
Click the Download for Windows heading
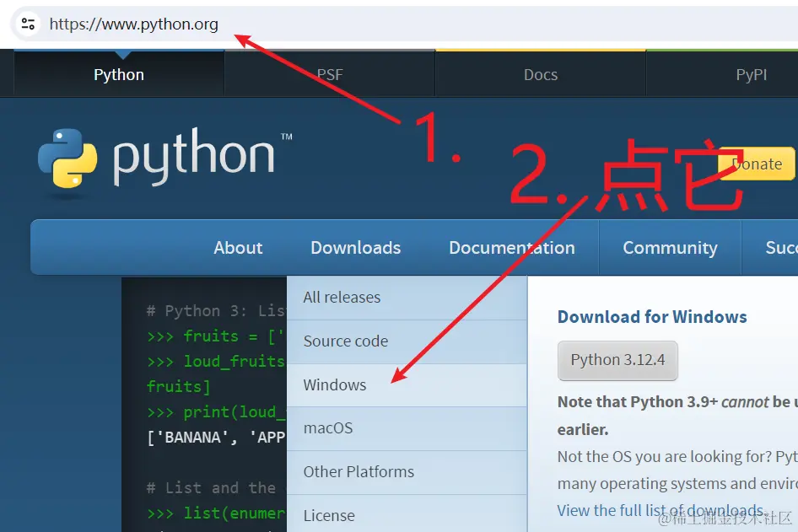(652, 317)
